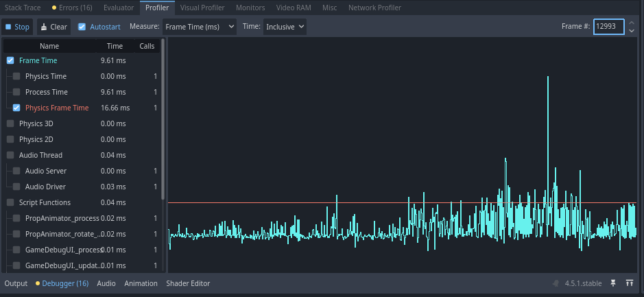Stop the profiler recording
Screen dimensions: 644x297
pyautogui.click(x=17, y=27)
